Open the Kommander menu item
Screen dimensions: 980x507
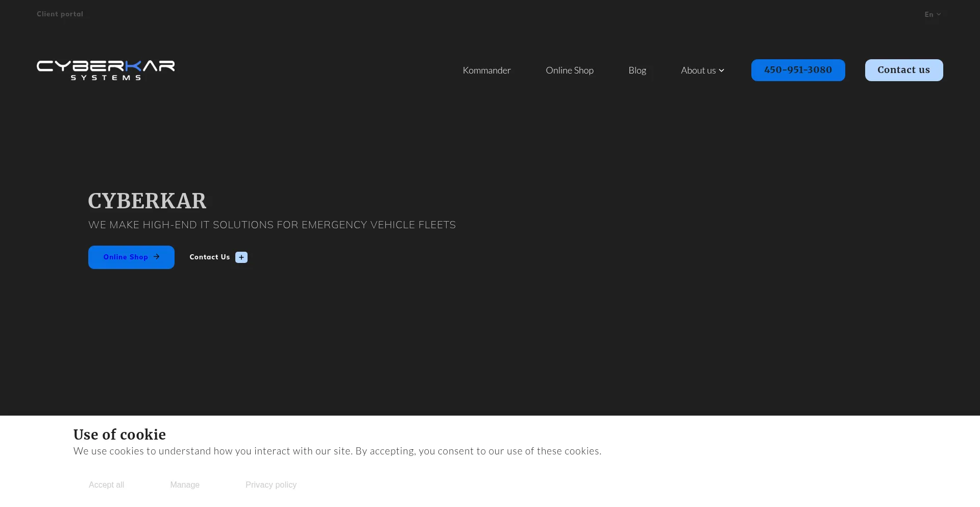pyautogui.click(x=486, y=70)
